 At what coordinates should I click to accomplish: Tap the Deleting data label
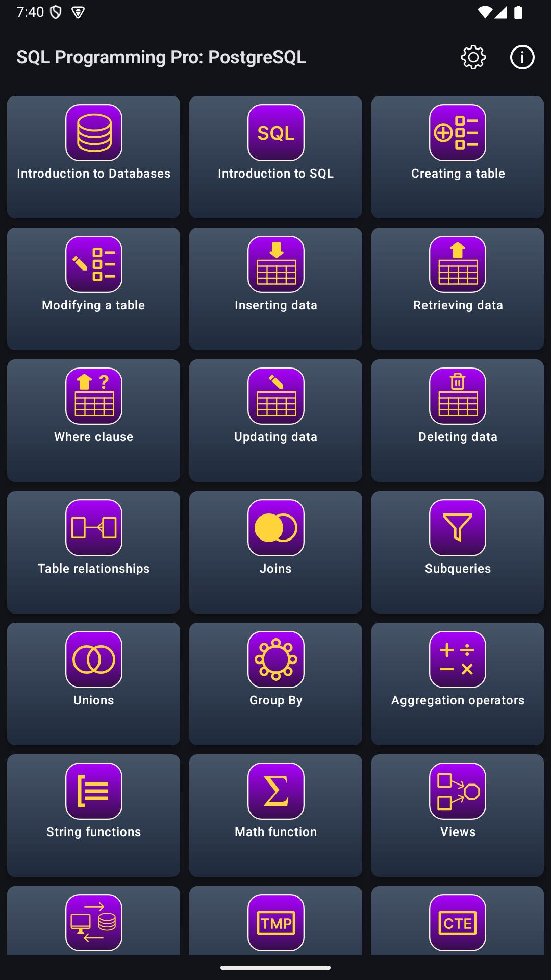pyautogui.click(x=458, y=437)
